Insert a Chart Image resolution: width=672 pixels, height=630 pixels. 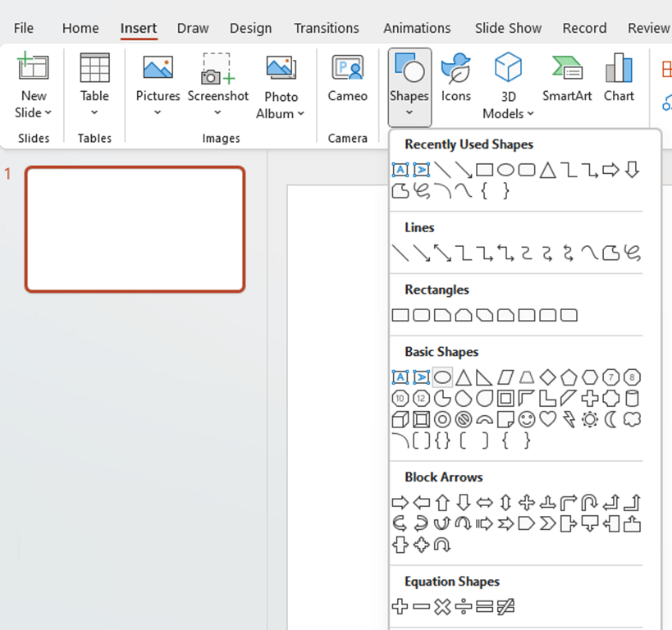[619, 79]
